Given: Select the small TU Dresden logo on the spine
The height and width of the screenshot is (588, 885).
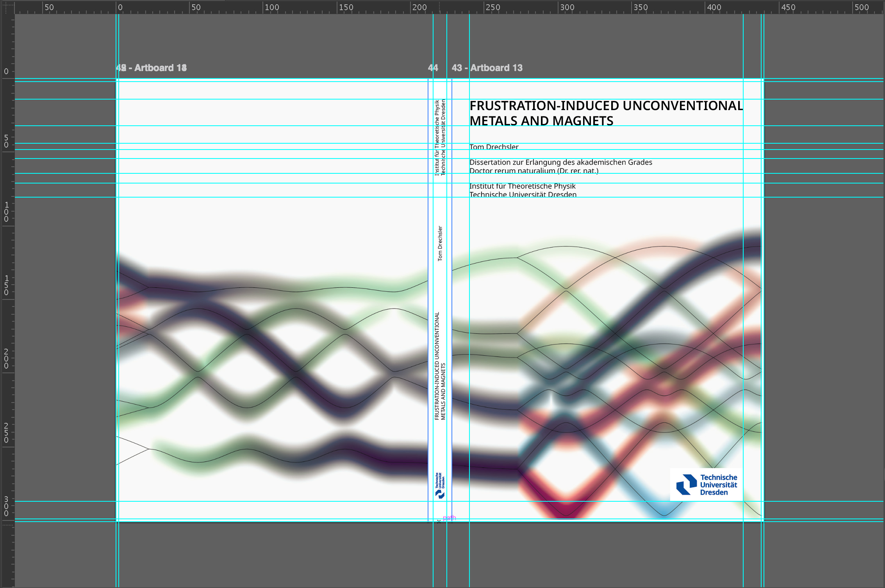Looking at the screenshot, I should (440, 485).
